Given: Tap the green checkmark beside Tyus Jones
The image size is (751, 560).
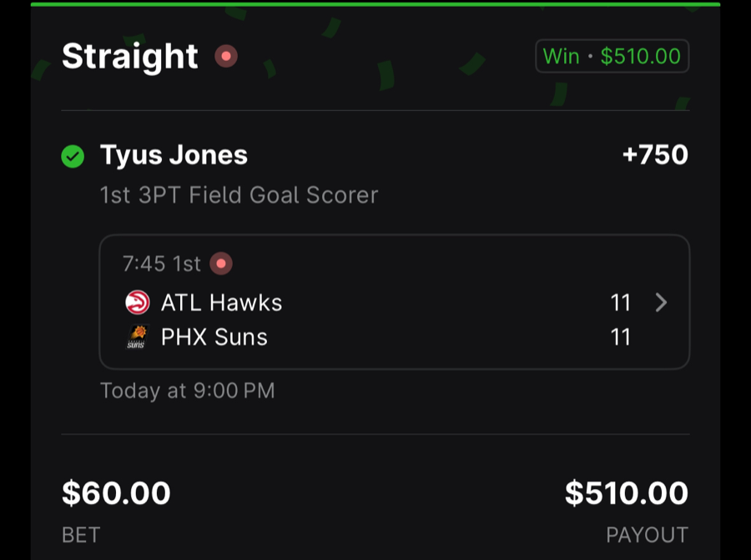Looking at the screenshot, I should 73,154.
